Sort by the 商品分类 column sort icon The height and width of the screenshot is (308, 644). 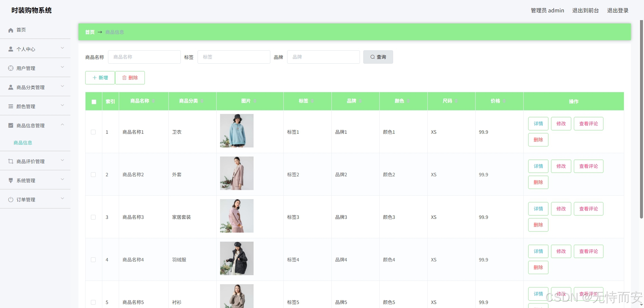(202, 101)
